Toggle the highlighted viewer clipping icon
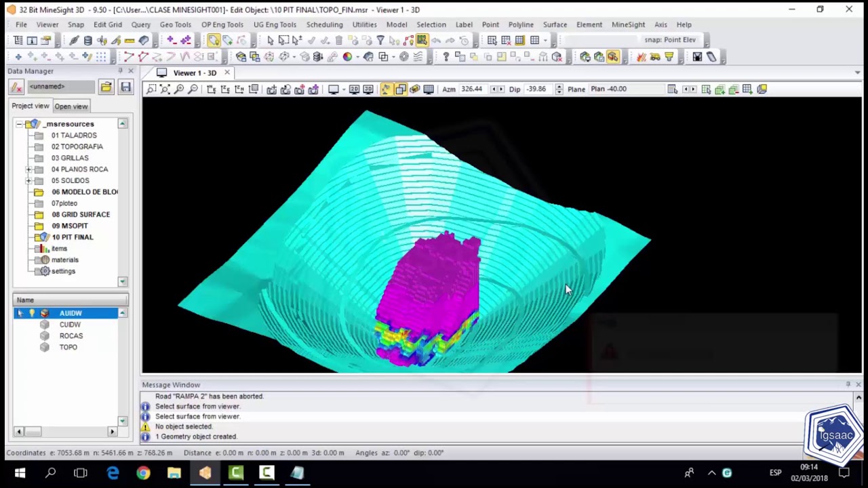 [x=400, y=89]
